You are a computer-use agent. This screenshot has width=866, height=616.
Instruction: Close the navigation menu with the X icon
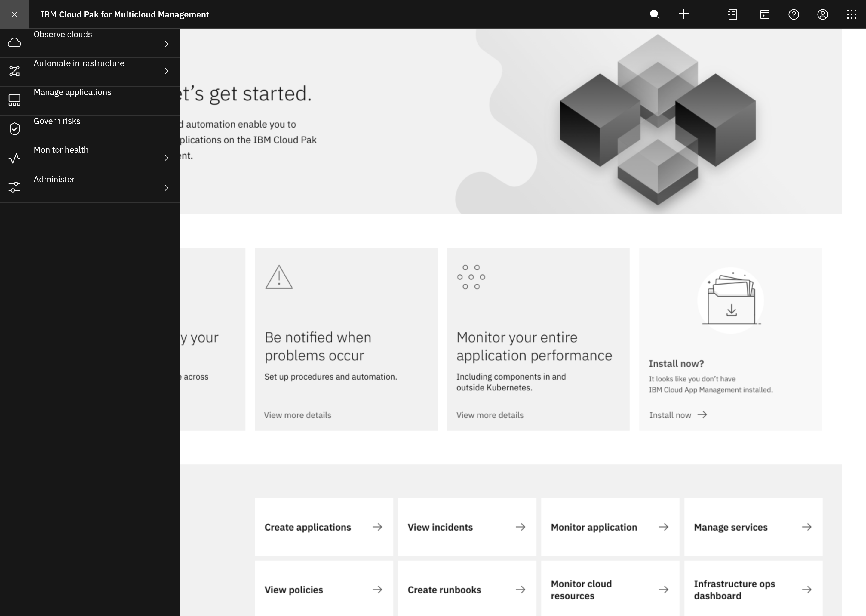14,14
